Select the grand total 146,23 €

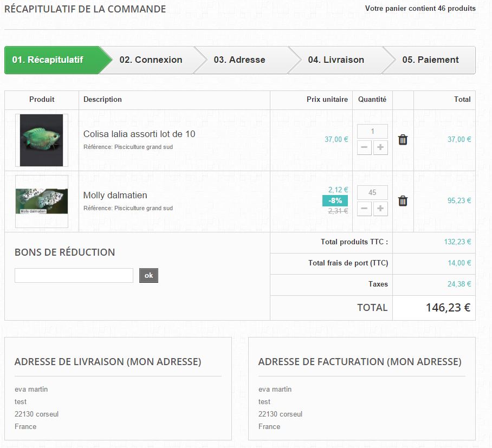448,308
